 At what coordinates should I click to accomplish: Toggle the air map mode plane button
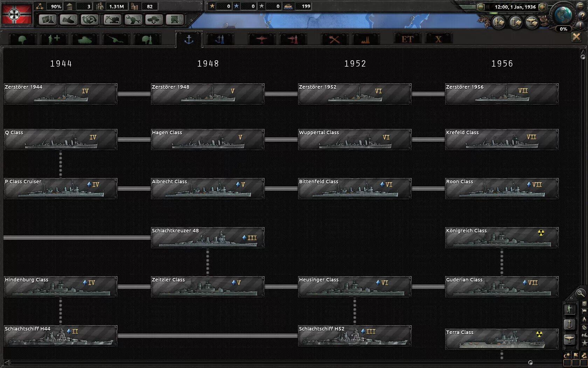[570, 339]
